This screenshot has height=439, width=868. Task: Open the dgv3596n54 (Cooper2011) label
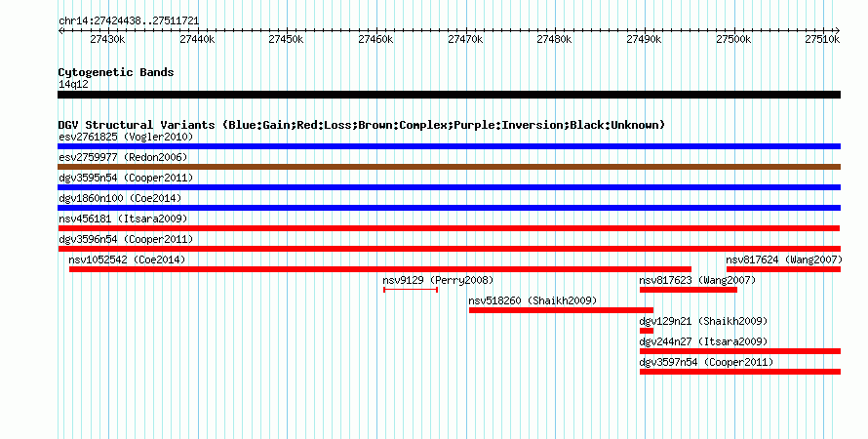[x=126, y=240]
